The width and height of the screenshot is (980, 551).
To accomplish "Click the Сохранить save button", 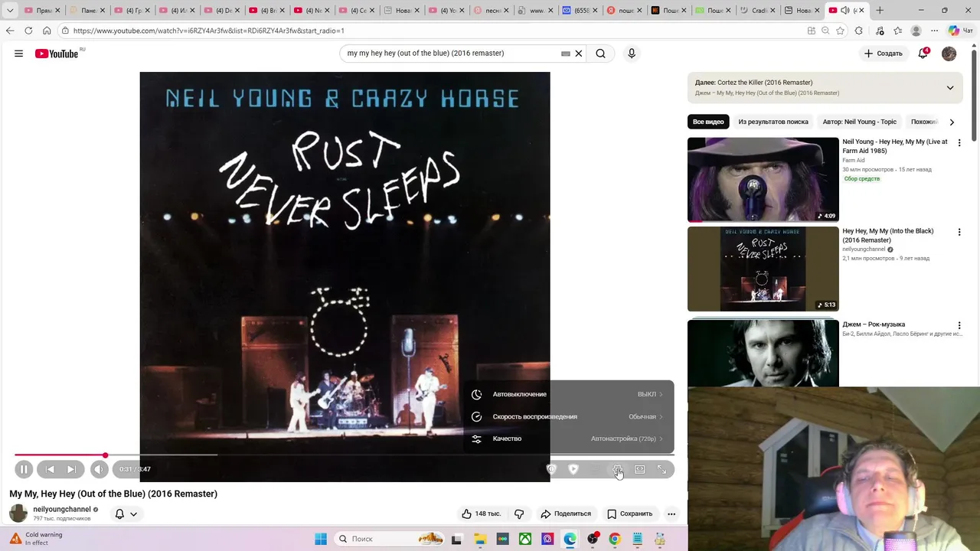I will click(x=629, y=514).
